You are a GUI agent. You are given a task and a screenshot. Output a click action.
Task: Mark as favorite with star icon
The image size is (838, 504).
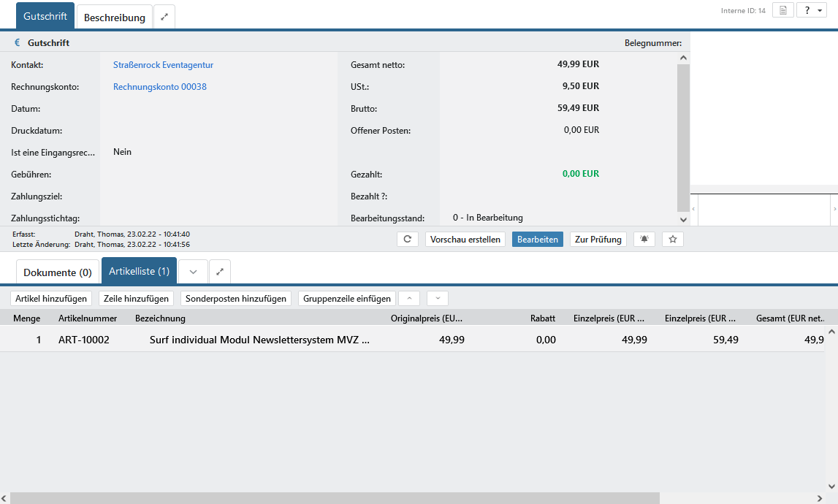(673, 240)
